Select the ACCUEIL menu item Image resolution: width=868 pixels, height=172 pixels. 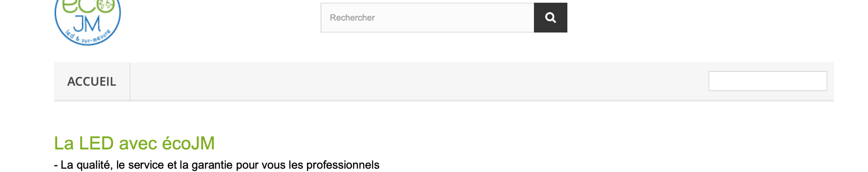(92, 82)
